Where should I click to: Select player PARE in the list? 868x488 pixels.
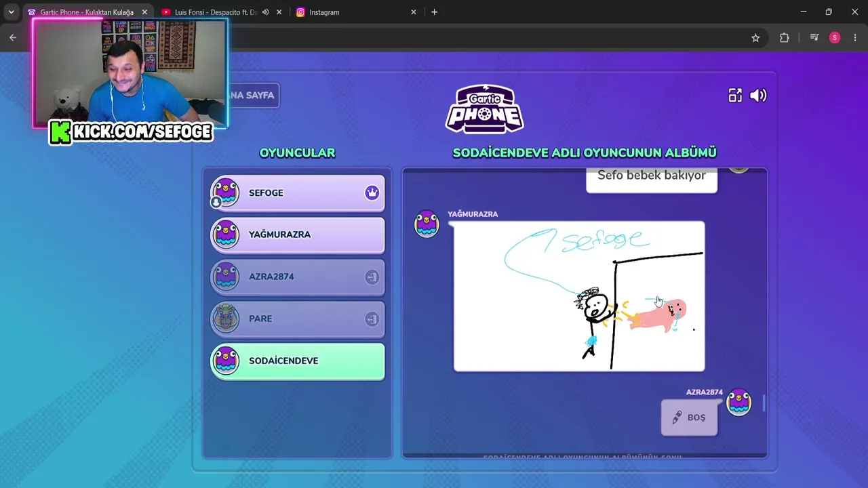tap(297, 319)
